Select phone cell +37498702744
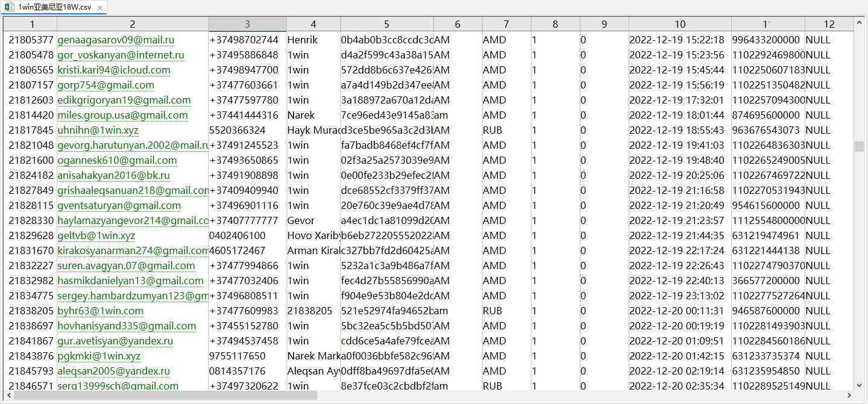868x404 pixels. pyautogui.click(x=248, y=40)
